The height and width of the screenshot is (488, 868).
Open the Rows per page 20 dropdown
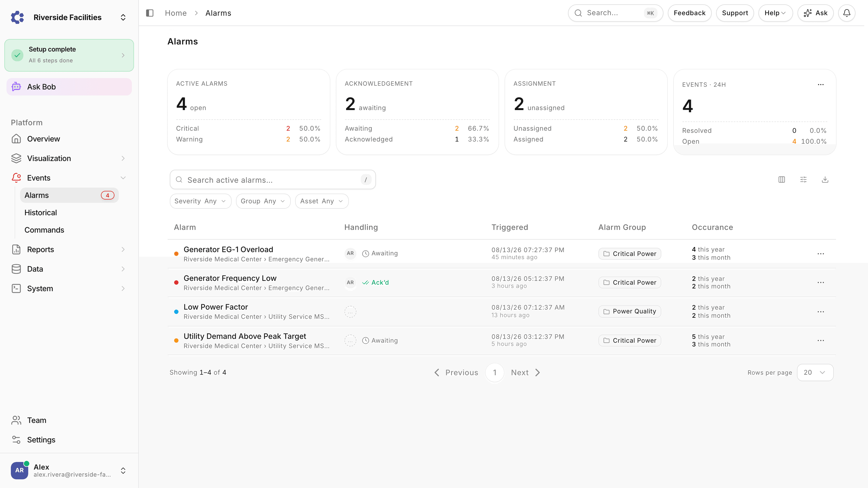point(815,373)
